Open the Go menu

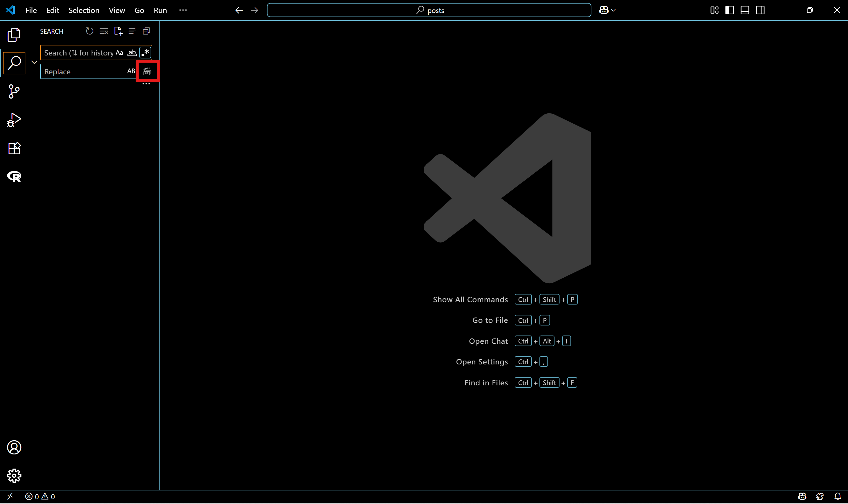tap(139, 10)
